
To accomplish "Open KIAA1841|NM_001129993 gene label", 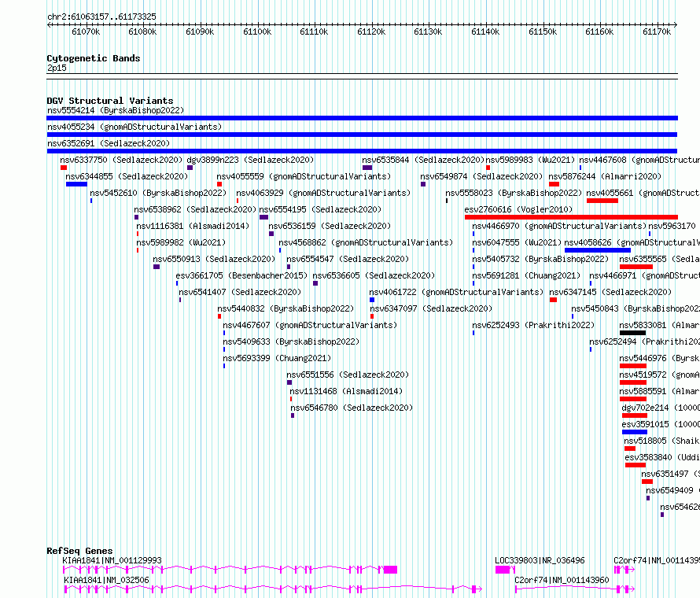I will (x=112, y=560).
